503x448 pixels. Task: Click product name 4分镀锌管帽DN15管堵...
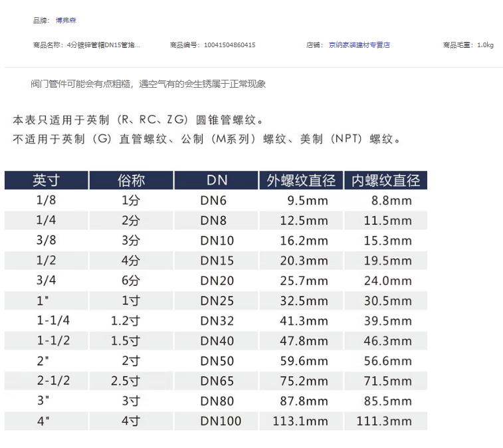103,45
